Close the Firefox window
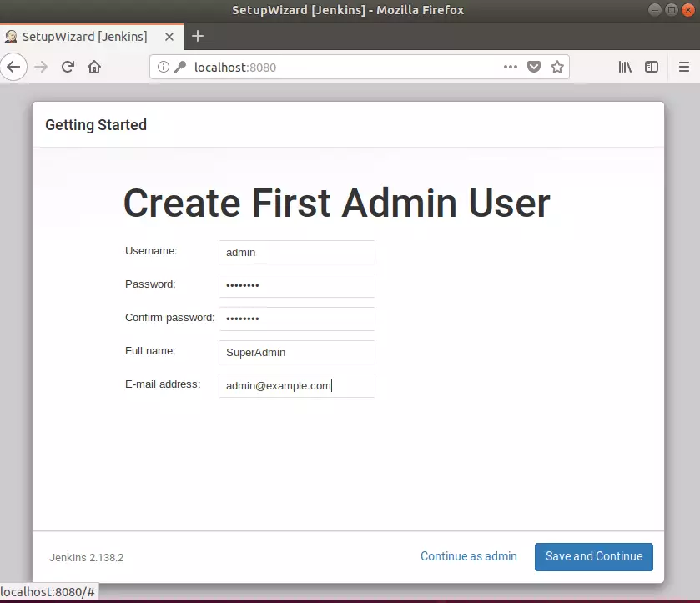This screenshot has height=603, width=700. point(688,10)
